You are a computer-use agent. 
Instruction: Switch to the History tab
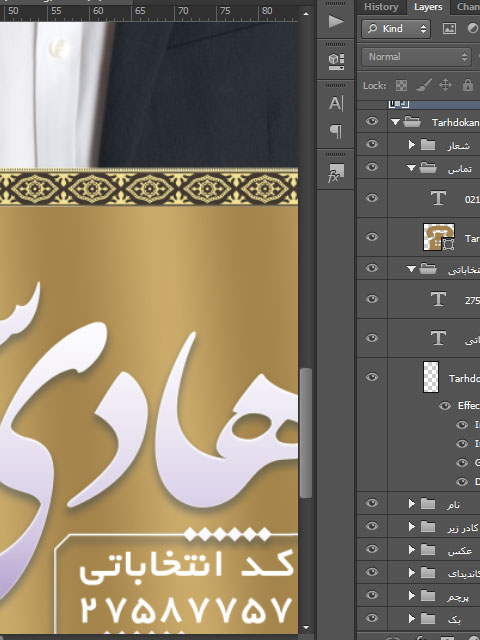pyautogui.click(x=381, y=7)
